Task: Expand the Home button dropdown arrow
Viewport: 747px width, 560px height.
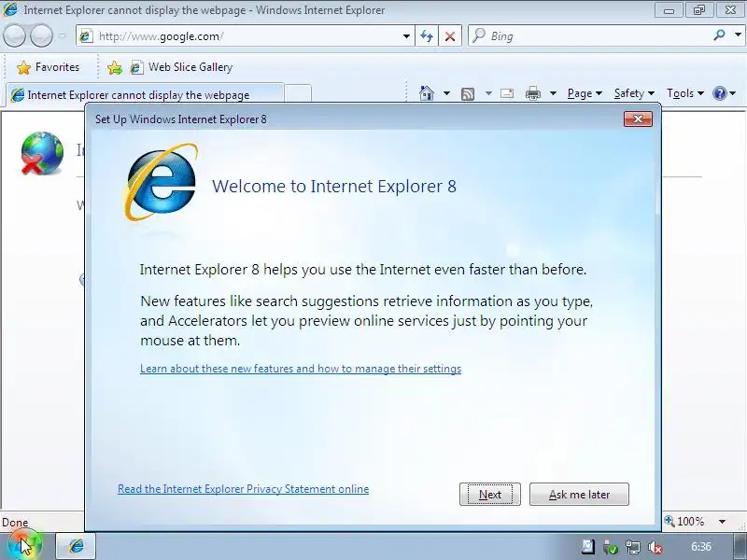Action: coord(446,93)
